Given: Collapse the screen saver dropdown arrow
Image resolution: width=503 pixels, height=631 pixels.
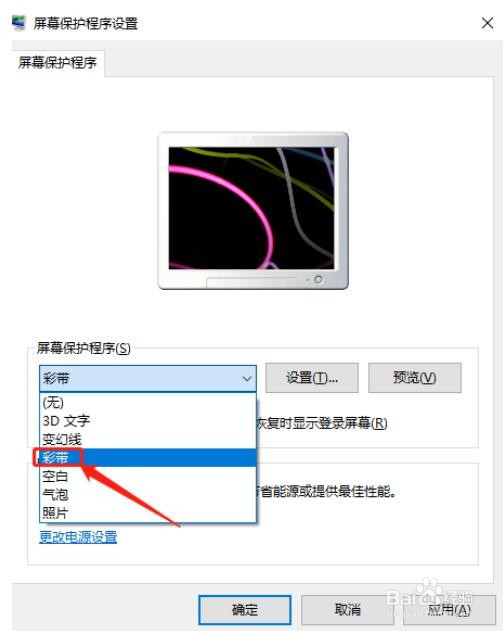Looking at the screenshot, I should coord(247,379).
